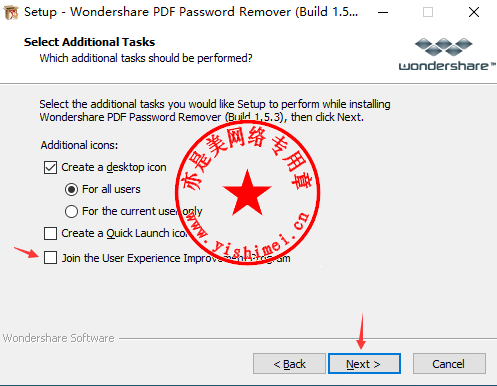Click the Wondershare logo in the header

447,54
